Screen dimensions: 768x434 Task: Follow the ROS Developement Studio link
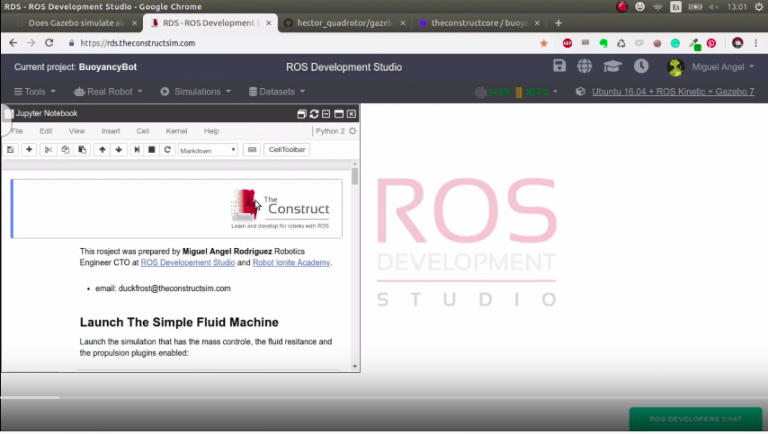(188, 263)
